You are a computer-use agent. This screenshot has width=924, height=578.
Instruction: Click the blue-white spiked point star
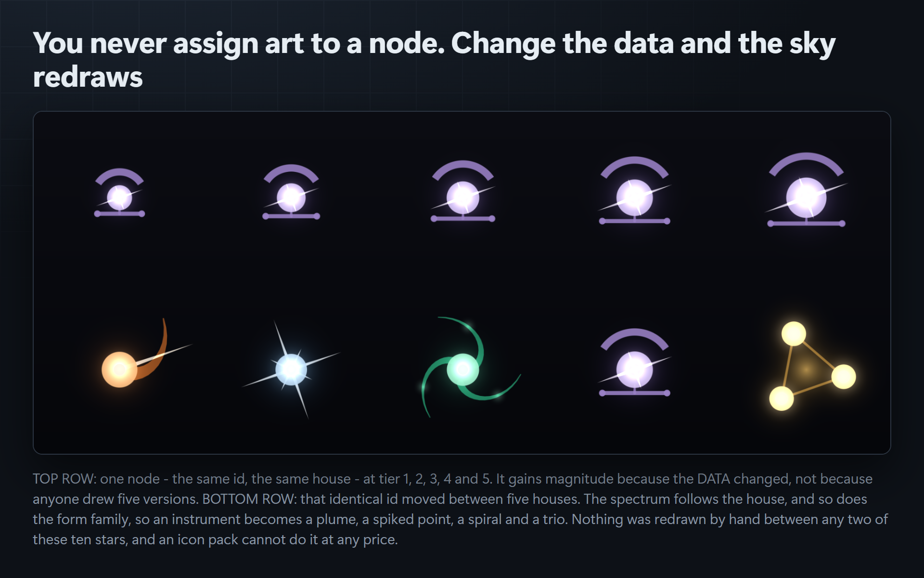[x=291, y=369]
